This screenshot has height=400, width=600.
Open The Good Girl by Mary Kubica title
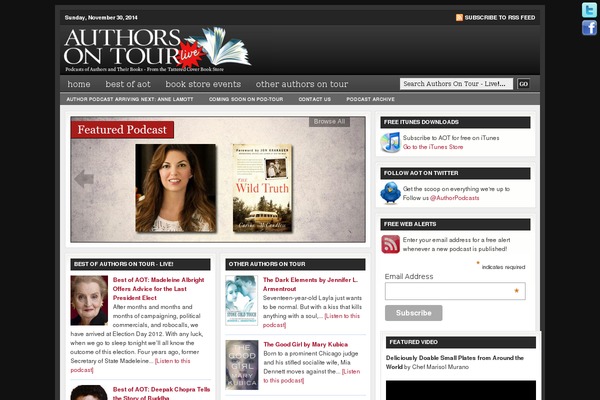point(306,344)
